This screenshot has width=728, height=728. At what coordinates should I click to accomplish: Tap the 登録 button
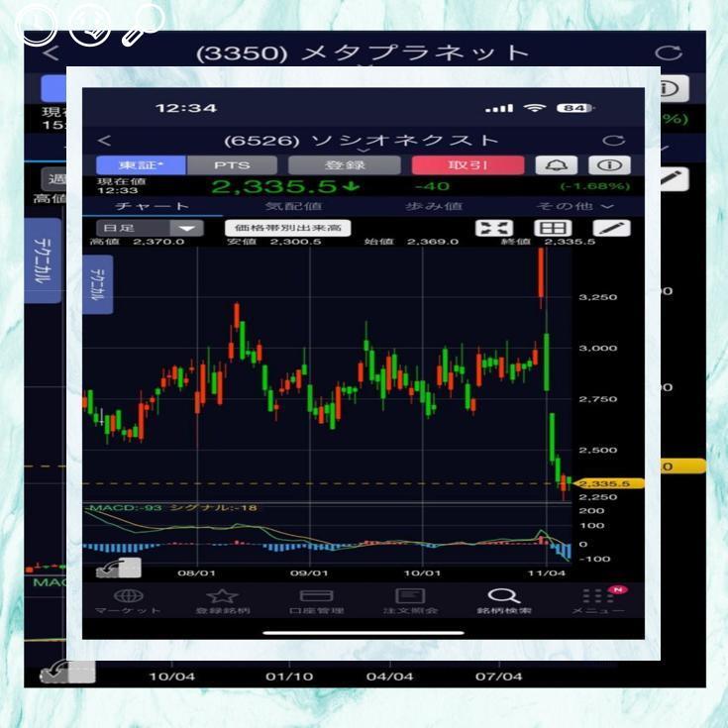tap(345, 165)
